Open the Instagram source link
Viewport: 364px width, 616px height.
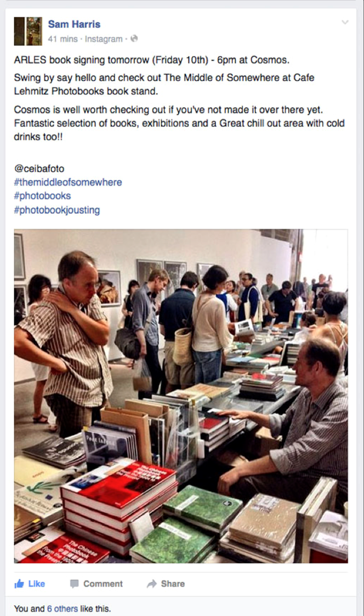point(104,39)
